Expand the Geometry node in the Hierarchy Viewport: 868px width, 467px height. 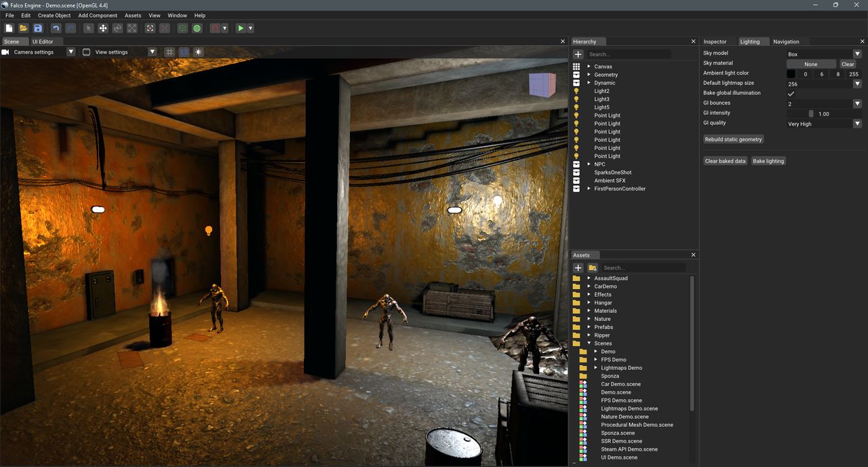click(x=589, y=75)
